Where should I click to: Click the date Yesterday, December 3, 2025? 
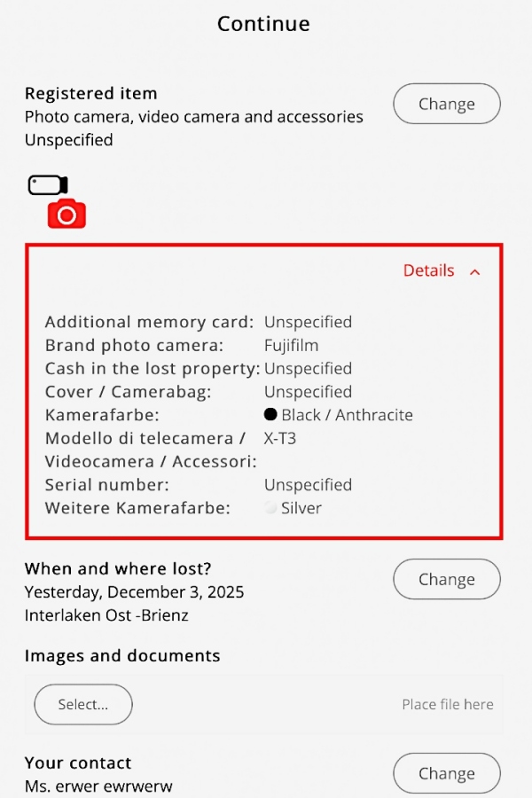coord(135,592)
